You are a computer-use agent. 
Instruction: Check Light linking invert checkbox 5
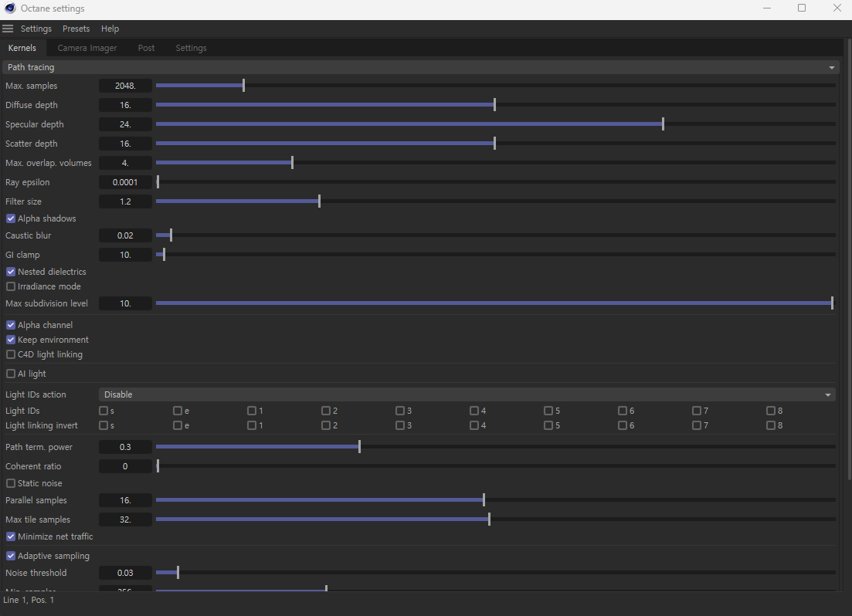coord(548,425)
